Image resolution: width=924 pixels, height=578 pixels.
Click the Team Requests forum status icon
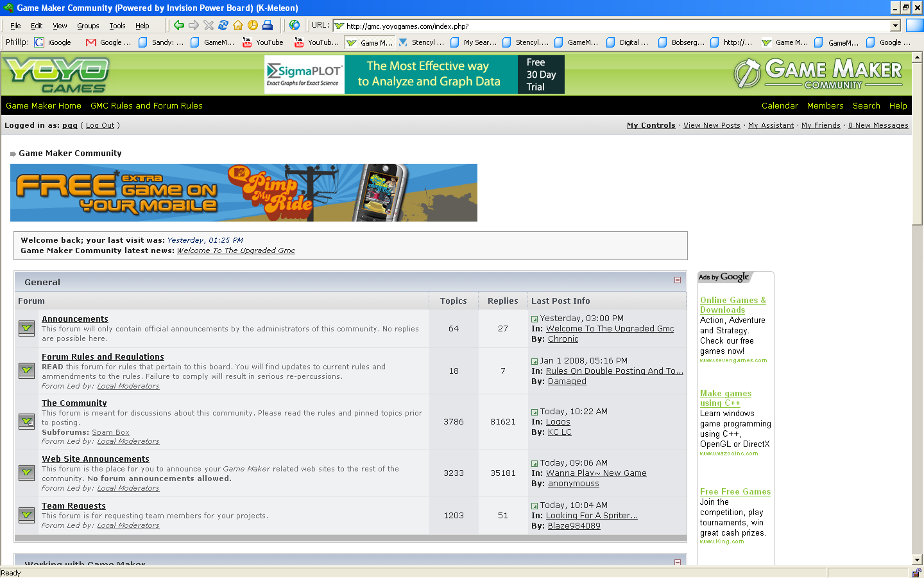(26, 514)
